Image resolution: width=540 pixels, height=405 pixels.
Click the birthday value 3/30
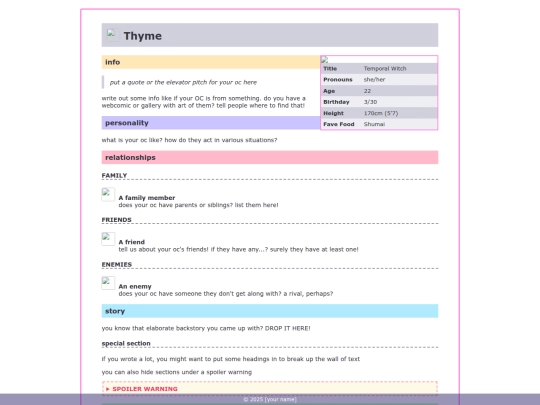[x=371, y=102]
